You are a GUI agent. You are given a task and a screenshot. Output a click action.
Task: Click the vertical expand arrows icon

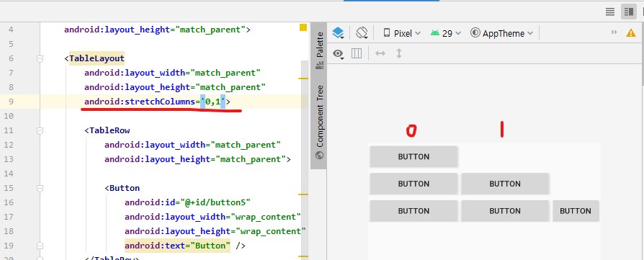[x=399, y=53]
